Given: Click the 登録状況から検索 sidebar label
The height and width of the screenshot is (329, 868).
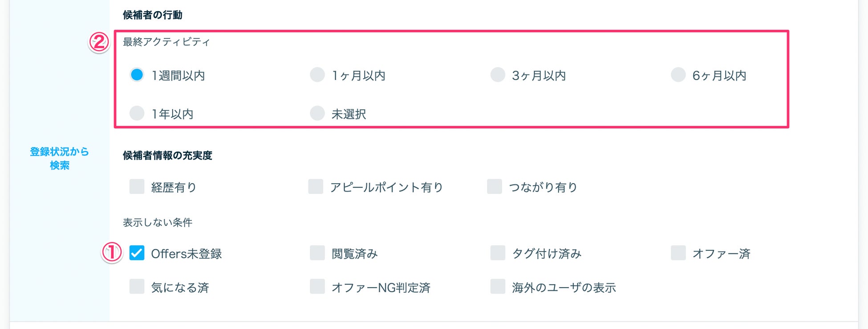Looking at the screenshot, I should click(59, 158).
